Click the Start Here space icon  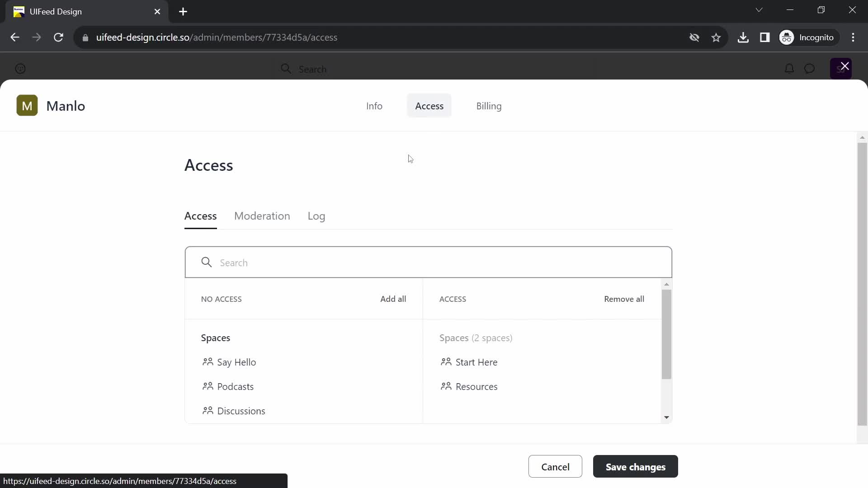pyautogui.click(x=446, y=362)
